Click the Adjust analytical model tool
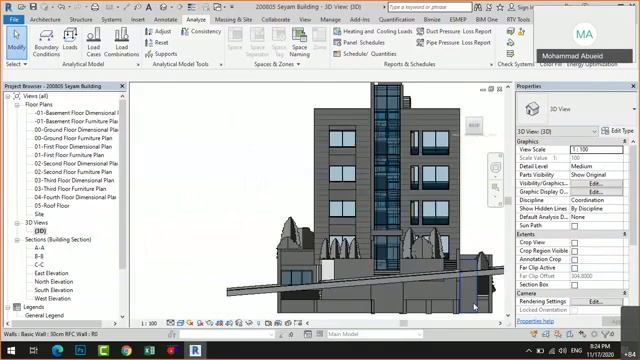The width and height of the screenshot is (640, 360). (158, 31)
